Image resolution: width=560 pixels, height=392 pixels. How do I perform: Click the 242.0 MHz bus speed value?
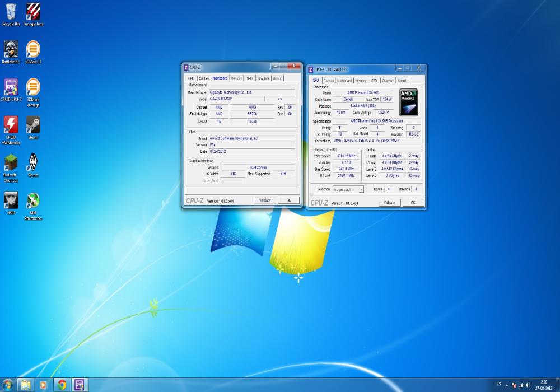[x=346, y=169]
